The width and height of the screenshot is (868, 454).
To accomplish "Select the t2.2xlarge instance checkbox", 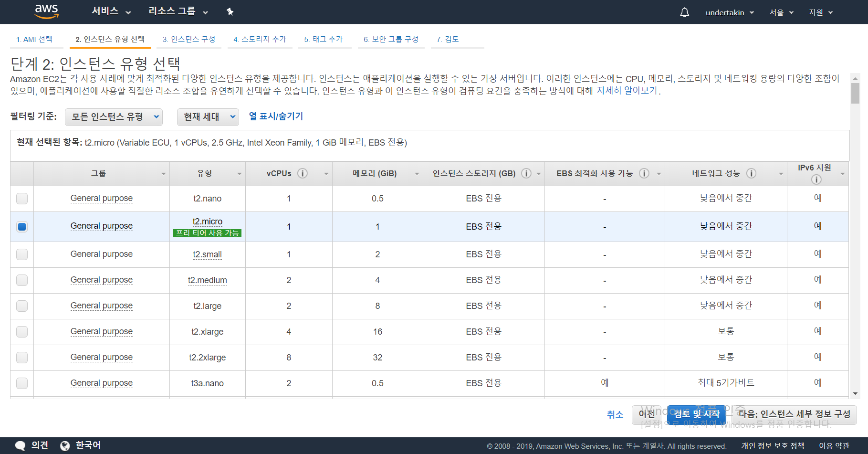I will click(22, 358).
